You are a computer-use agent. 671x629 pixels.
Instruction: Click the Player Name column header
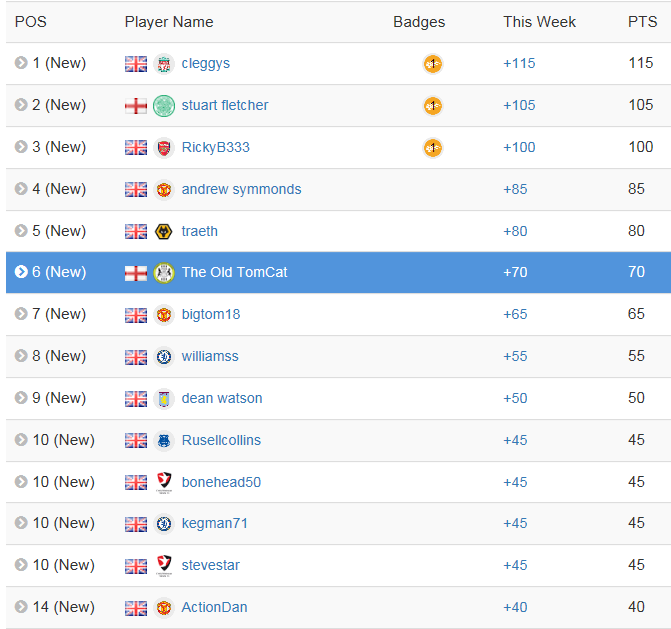pos(169,22)
